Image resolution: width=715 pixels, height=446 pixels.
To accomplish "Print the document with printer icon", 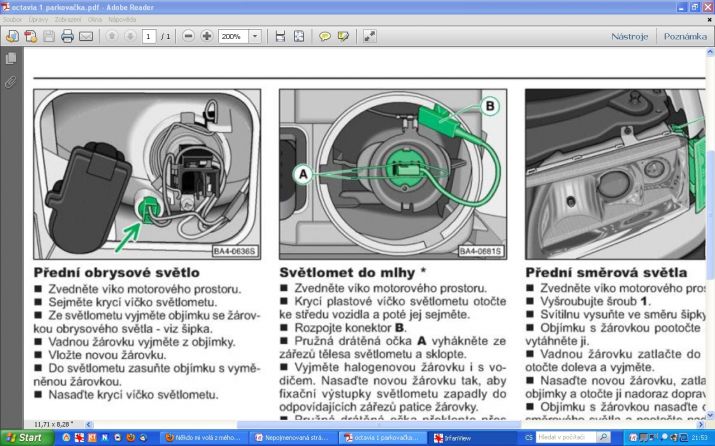I will click(x=67, y=36).
